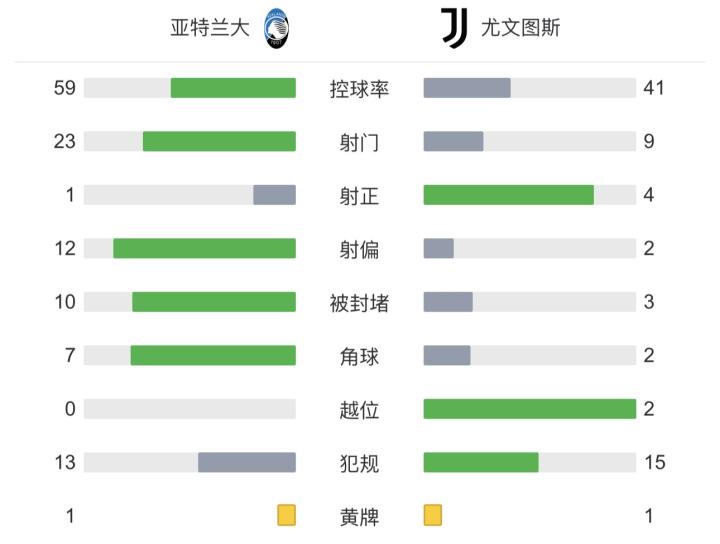The width and height of the screenshot is (720, 544).
Task: Click Atalanta's green blocked shots bar
Action: point(214,302)
